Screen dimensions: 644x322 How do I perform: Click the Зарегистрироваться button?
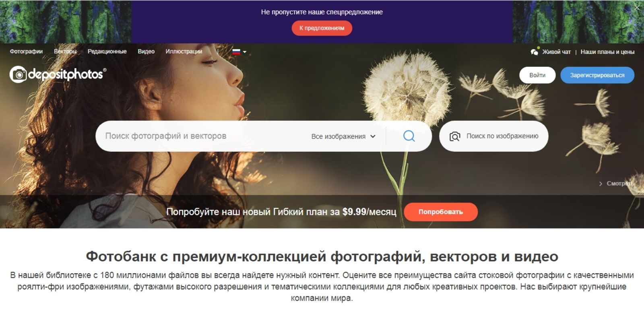[x=597, y=75]
